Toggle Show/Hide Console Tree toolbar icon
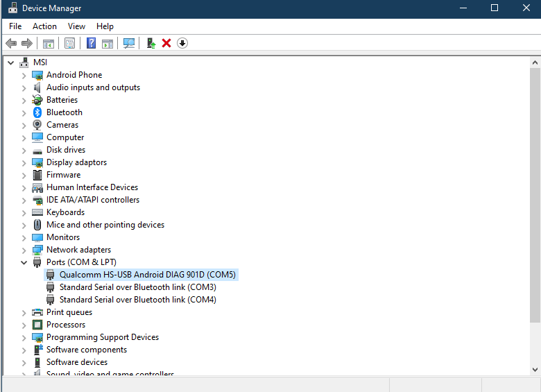The width and height of the screenshot is (541, 392). pos(49,44)
